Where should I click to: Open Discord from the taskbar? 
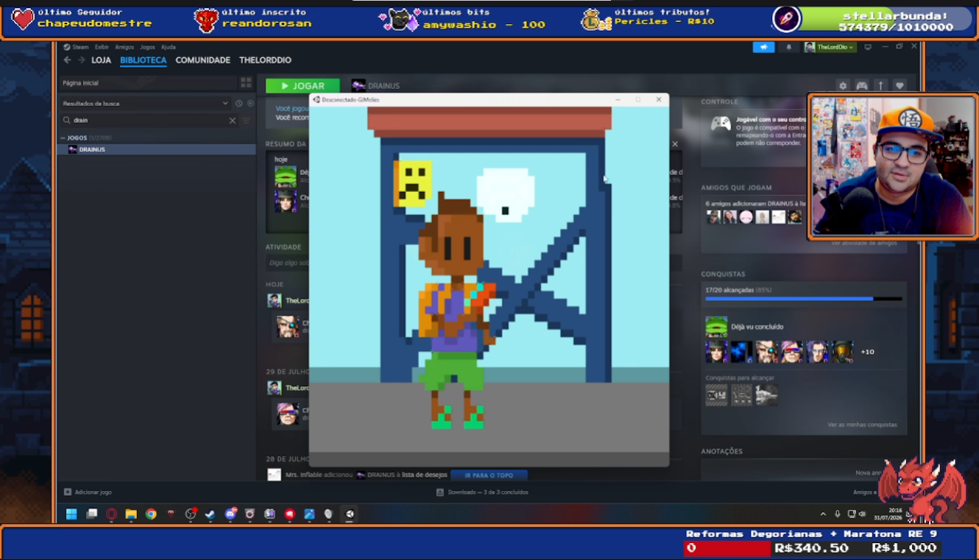(x=230, y=514)
